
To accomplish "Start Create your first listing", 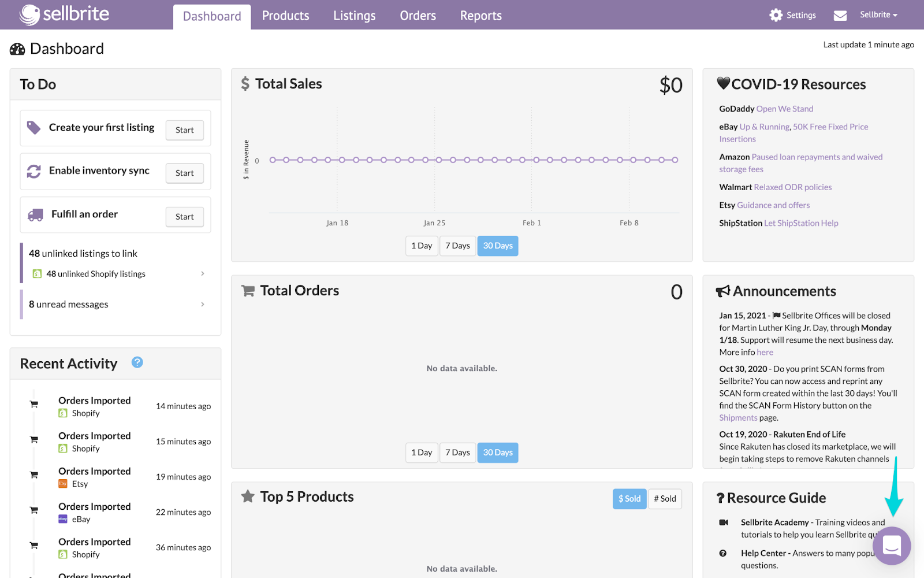I will tap(185, 130).
